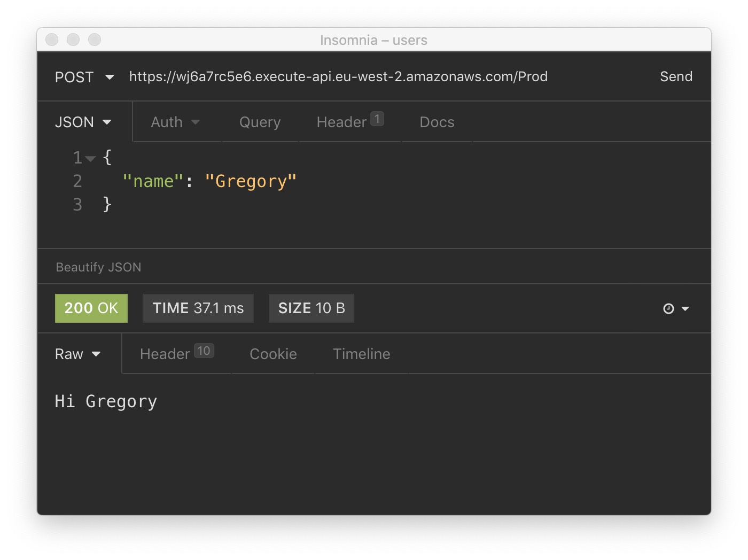Click the 200 OK status badge
Image resolution: width=748 pixels, height=560 pixels.
tap(91, 308)
